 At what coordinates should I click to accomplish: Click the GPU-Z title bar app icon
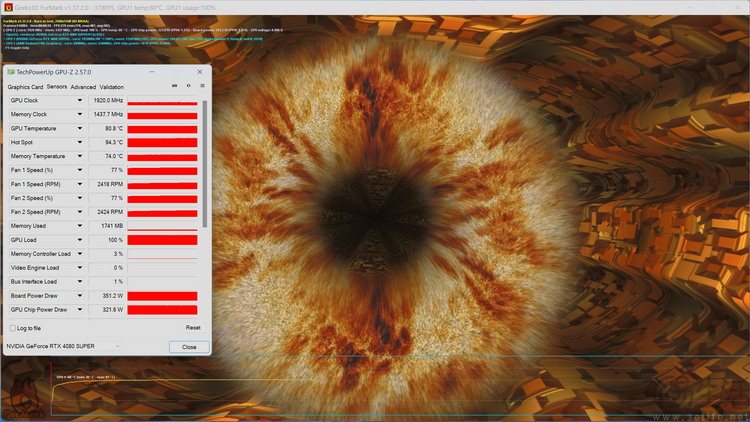click(11, 72)
